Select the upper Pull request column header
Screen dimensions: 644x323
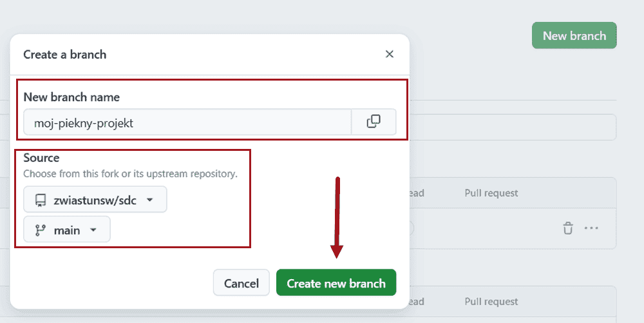491,193
